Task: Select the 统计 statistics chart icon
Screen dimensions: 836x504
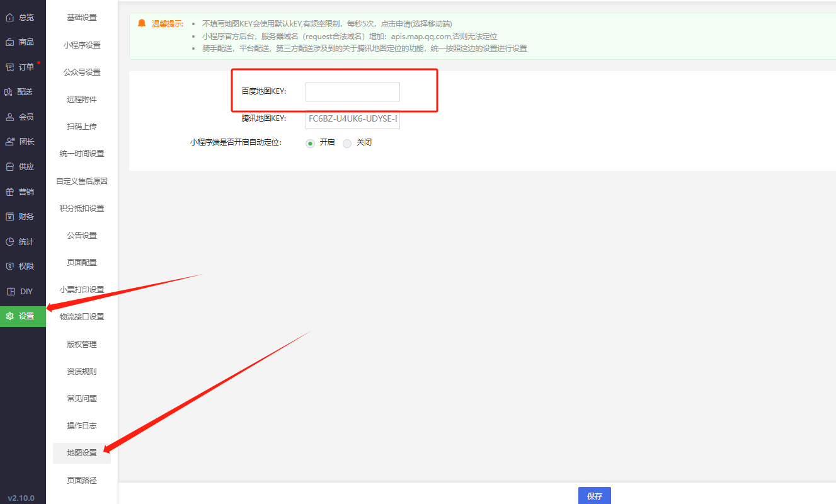Action: pos(9,242)
